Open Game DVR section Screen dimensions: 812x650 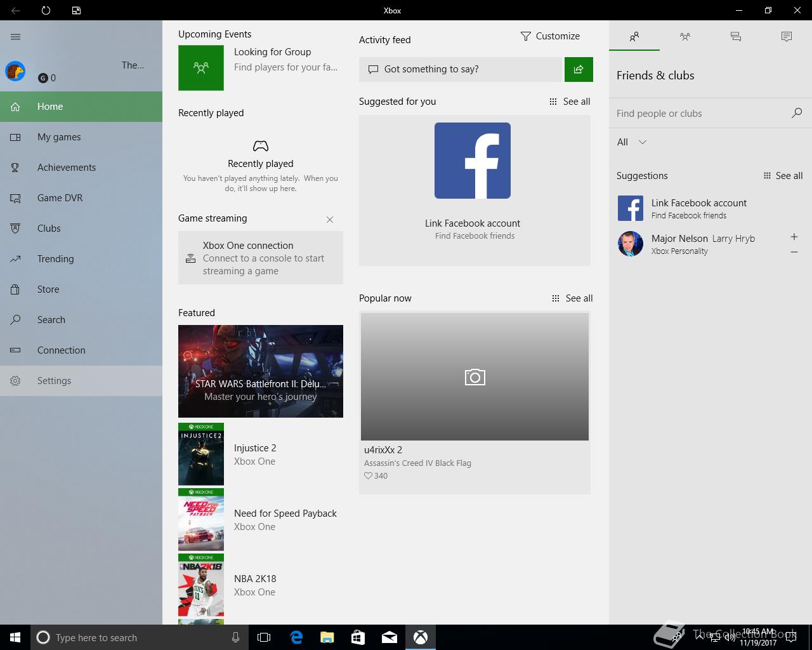pos(81,198)
